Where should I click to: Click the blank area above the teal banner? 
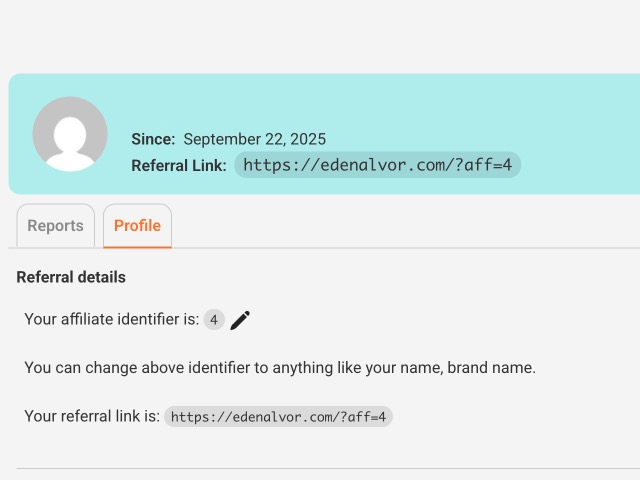pos(320,35)
